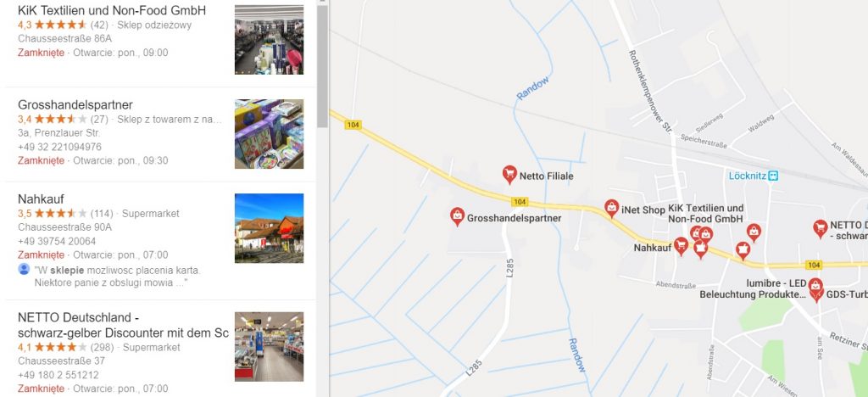Click the Netto Filiale map pin
The image size is (868, 397).
(509, 175)
